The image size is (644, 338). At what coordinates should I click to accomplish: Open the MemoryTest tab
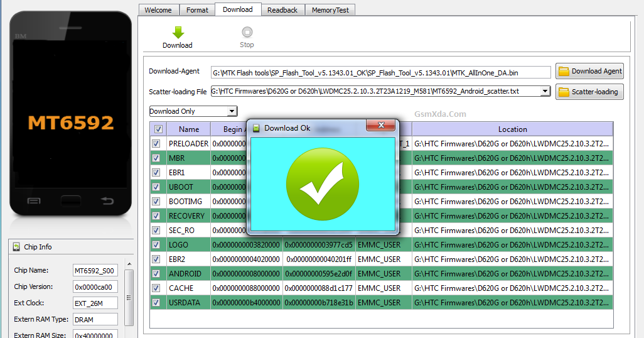(x=330, y=10)
